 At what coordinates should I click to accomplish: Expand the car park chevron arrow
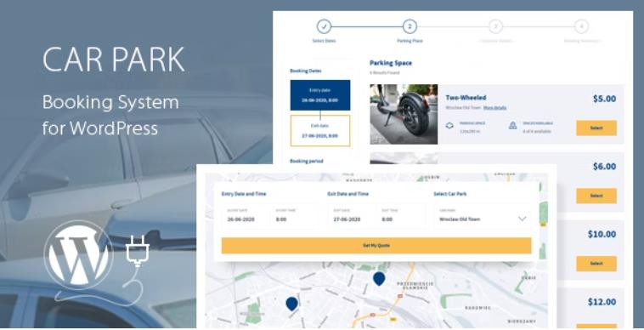(x=522, y=219)
